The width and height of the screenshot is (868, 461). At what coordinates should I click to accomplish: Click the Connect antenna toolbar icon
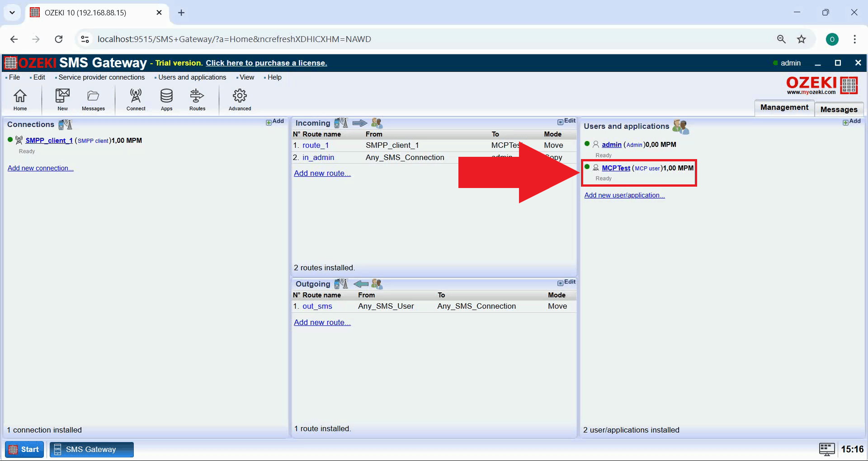click(x=136, y=100)
